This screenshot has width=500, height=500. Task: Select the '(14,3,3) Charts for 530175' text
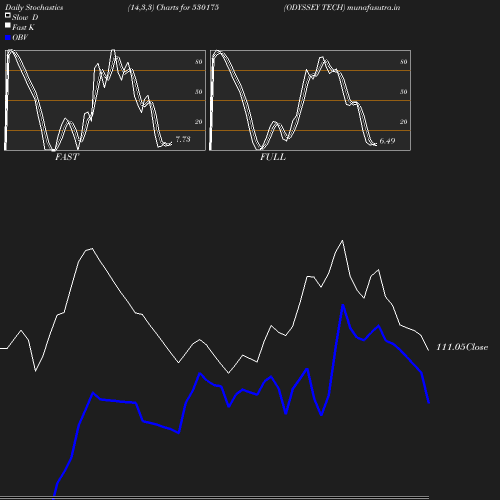click(x=173, y=7)
